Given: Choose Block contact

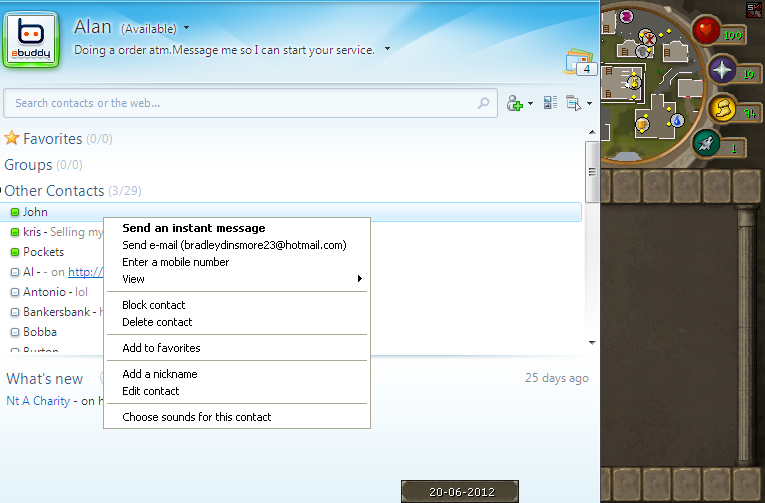Looking at the screenshot, I should (x=237, y=305).
